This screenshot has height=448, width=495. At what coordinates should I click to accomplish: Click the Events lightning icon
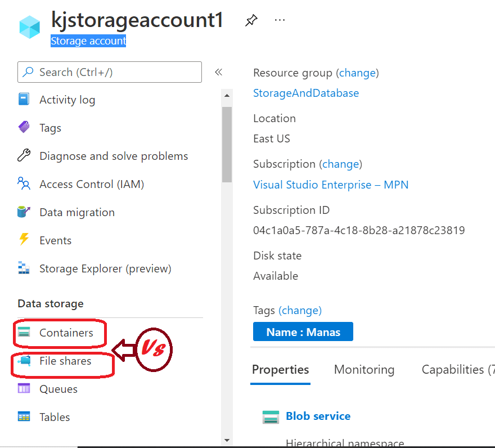[24, 239]
